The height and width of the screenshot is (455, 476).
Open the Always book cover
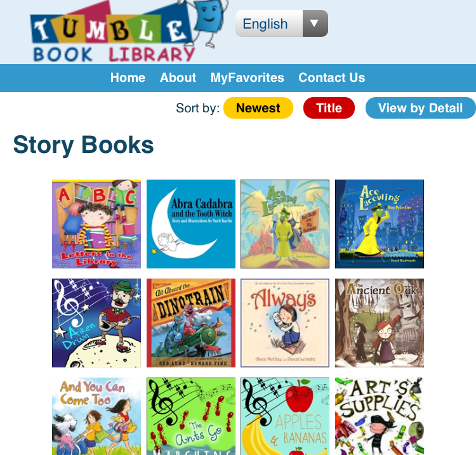[285, 323]
